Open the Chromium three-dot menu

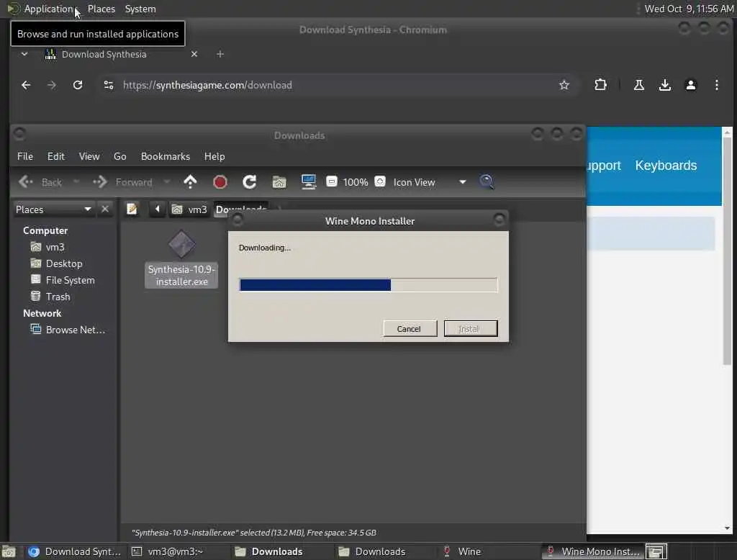click(716, 85)
